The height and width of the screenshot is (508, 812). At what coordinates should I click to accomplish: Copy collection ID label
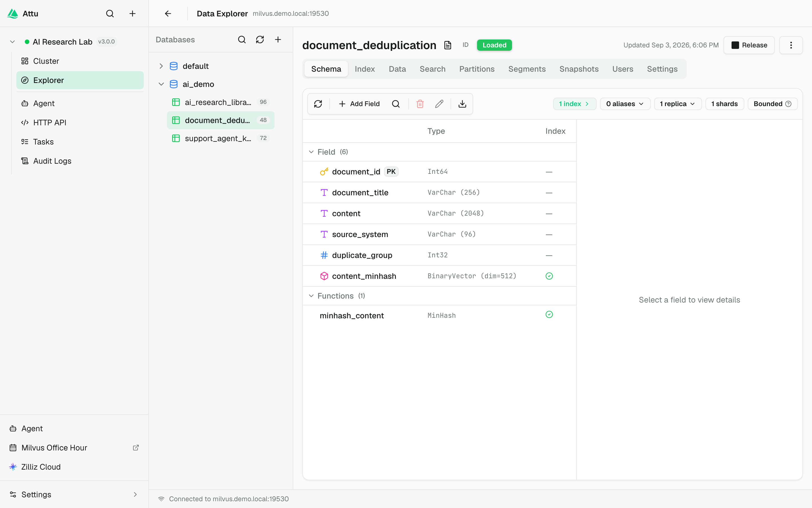point(465,45)
